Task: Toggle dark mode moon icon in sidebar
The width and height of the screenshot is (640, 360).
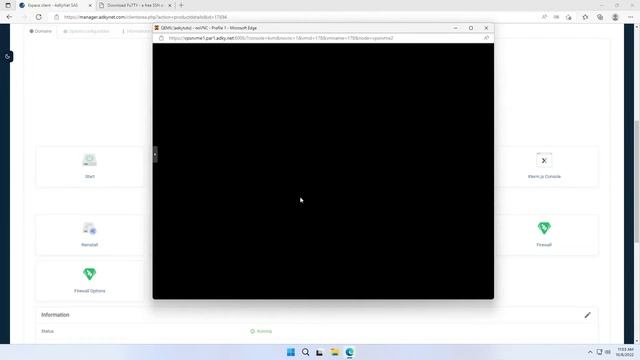Action: 7,56
